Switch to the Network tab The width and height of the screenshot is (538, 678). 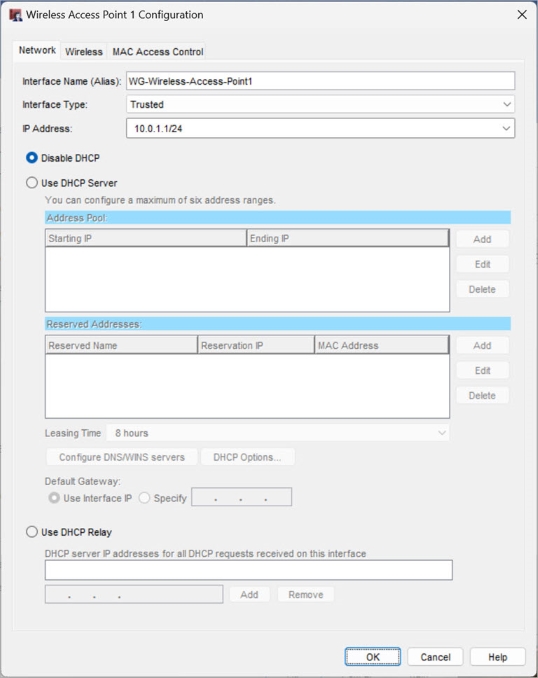(37, 51)
